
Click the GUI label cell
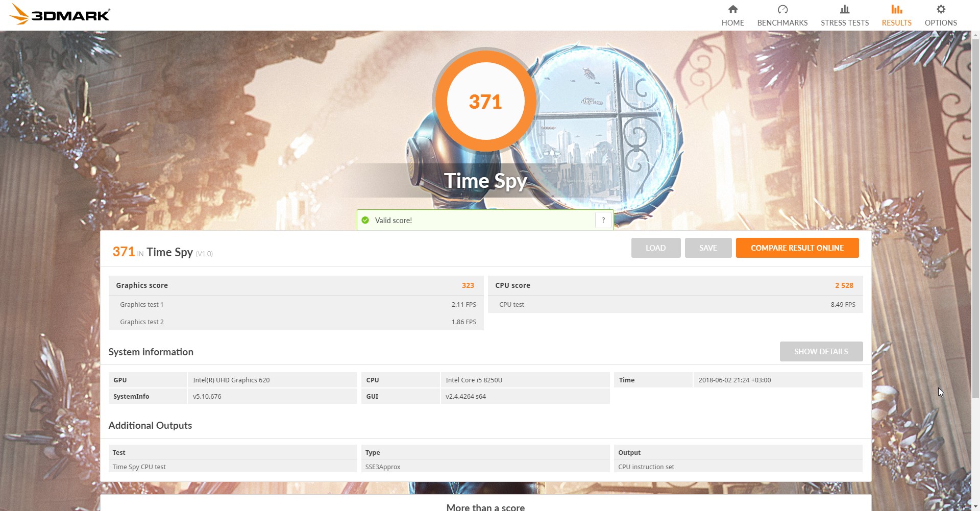click(401, 397)
